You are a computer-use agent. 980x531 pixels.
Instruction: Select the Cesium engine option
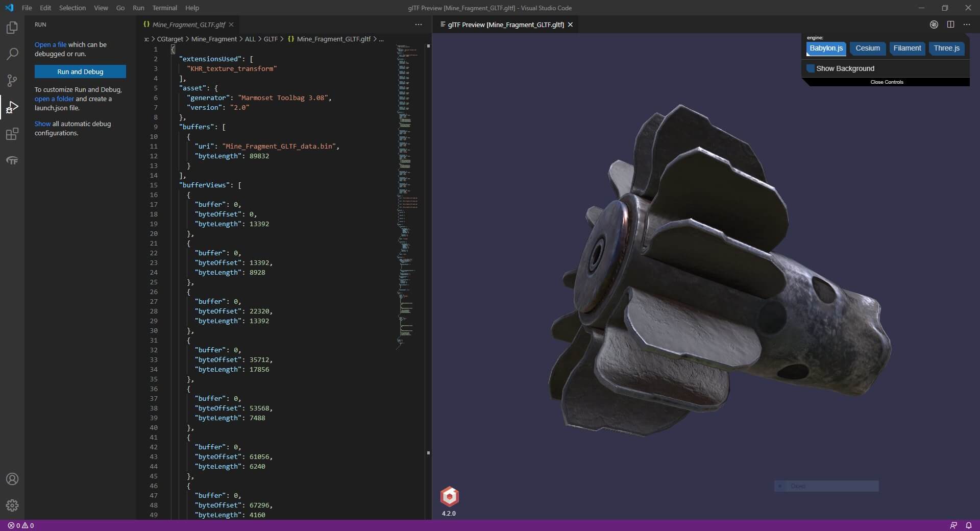pos(868,49)
